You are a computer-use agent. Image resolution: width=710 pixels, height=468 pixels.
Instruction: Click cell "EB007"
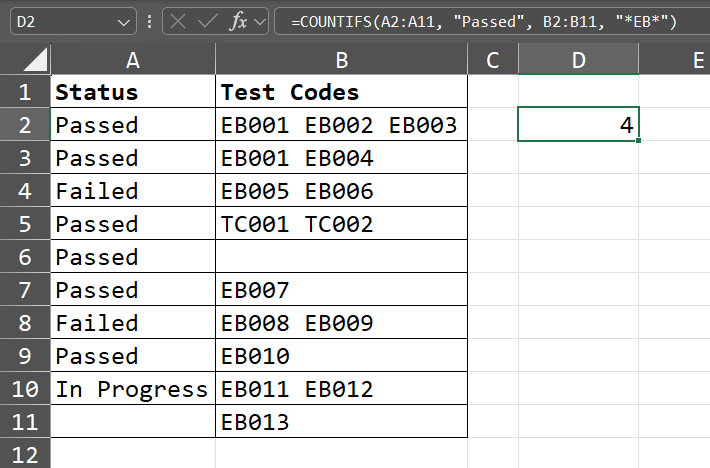click(x=341, y=290)
